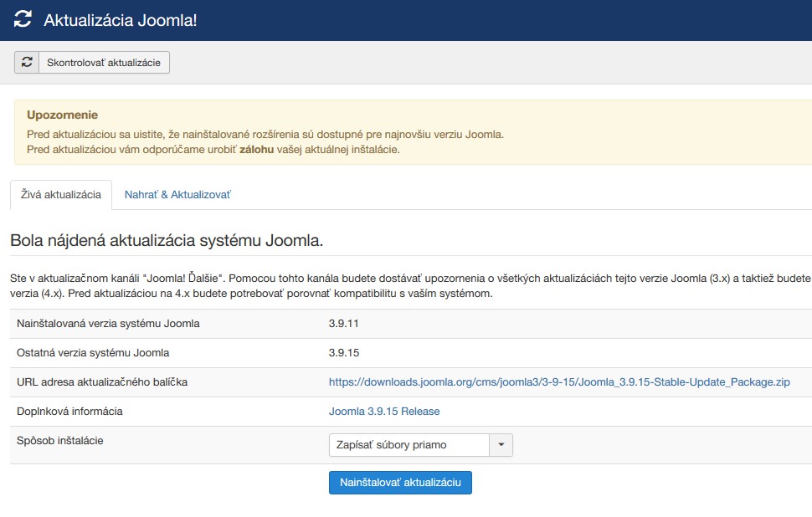Click the Doplnková informácia label
Image resolution: width=812 pixels, height=517 pixels.
(x=70, y=412)
